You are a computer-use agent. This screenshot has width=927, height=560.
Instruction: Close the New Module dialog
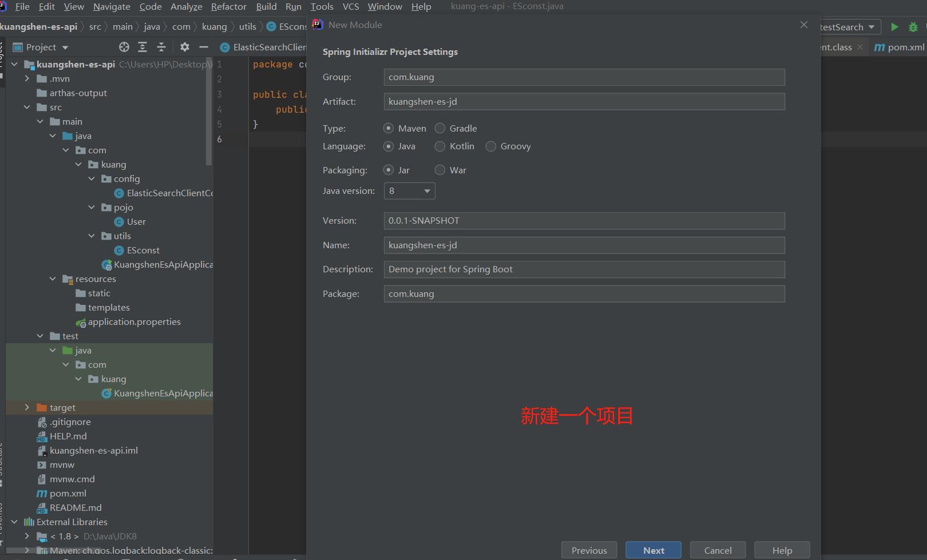804,25
